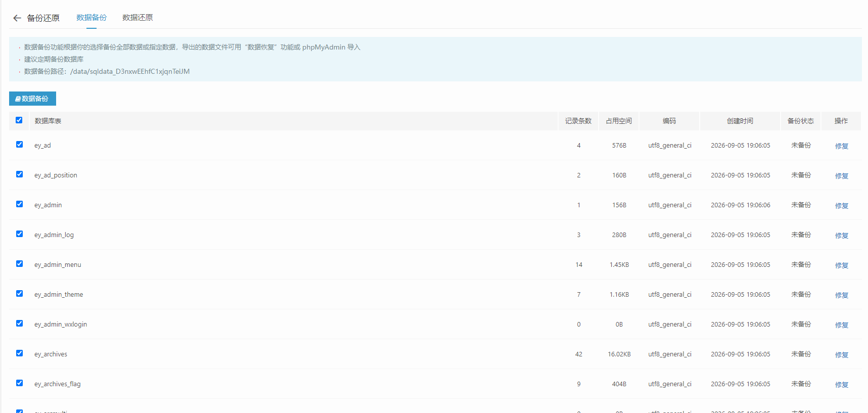This screenshot has height=413, width=868.
Task: Click 修复 for ey_admin_menu
Action: pos(842,265)
